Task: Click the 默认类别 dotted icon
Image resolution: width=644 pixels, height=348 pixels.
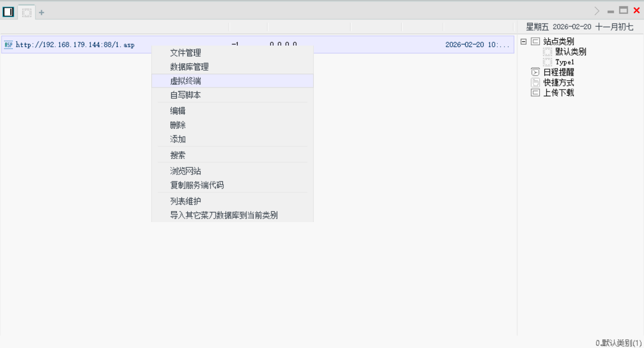Action: pos(547,52)
